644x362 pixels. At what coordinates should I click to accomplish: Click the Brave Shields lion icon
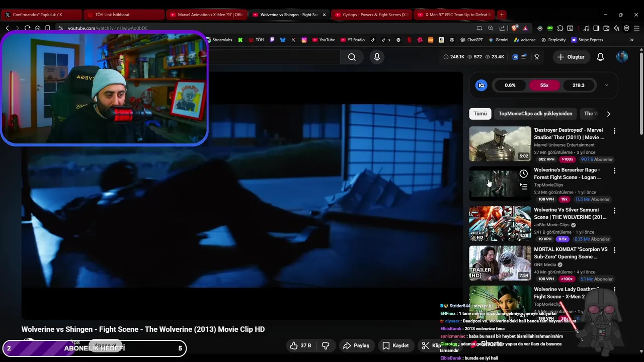point(514,28)
